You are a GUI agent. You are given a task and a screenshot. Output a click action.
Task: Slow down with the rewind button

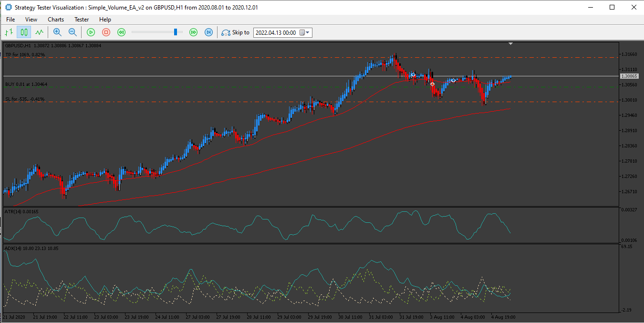pos(122,32)
